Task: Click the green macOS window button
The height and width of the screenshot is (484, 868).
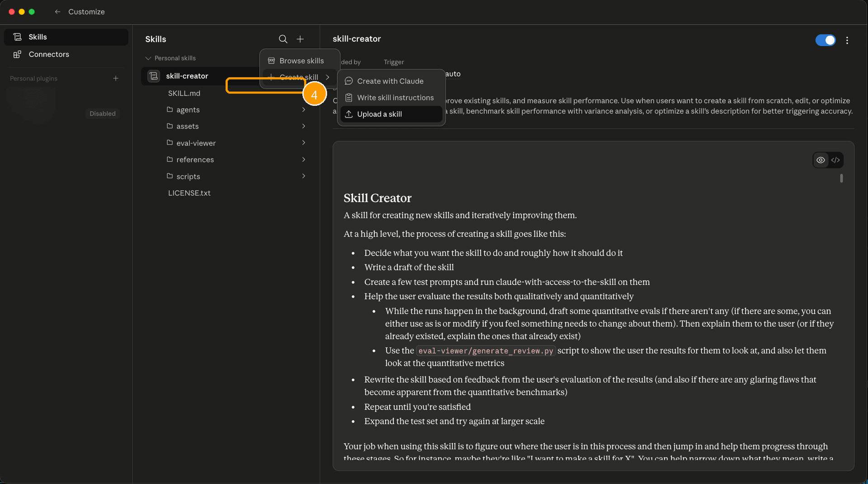Action: (32, 12)
